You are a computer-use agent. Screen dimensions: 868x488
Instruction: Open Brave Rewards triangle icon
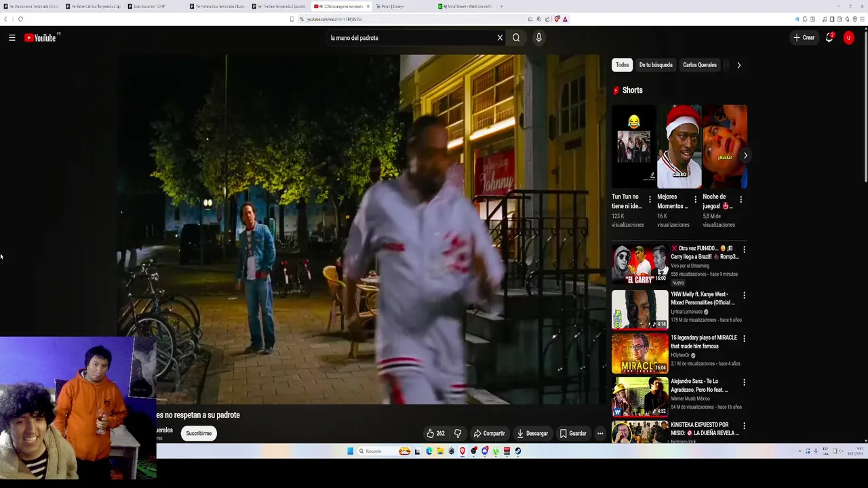pos(565,19)
